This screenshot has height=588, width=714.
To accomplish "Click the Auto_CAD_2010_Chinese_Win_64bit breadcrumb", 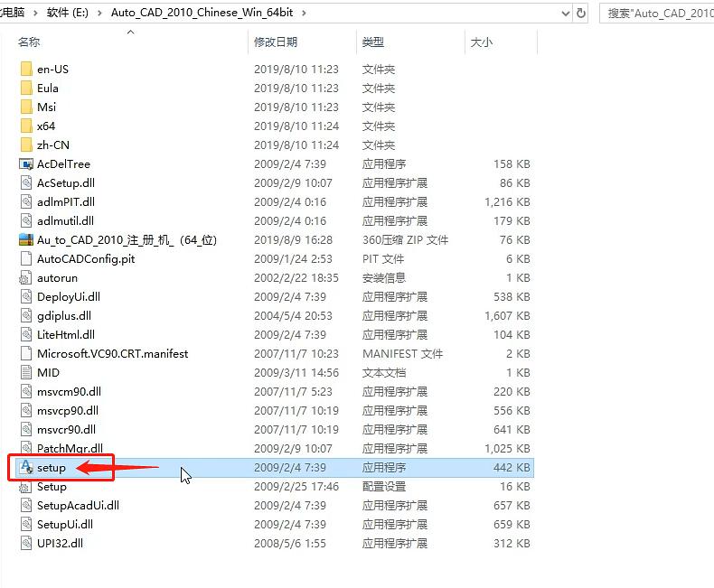I will click(202, 13).
